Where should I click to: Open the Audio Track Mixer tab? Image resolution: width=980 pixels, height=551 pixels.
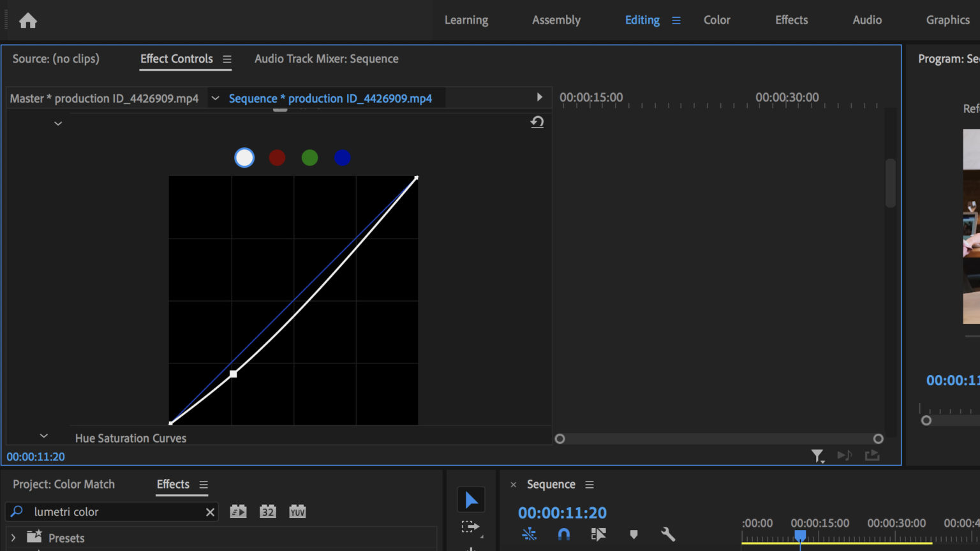click(x=326, y=59)
